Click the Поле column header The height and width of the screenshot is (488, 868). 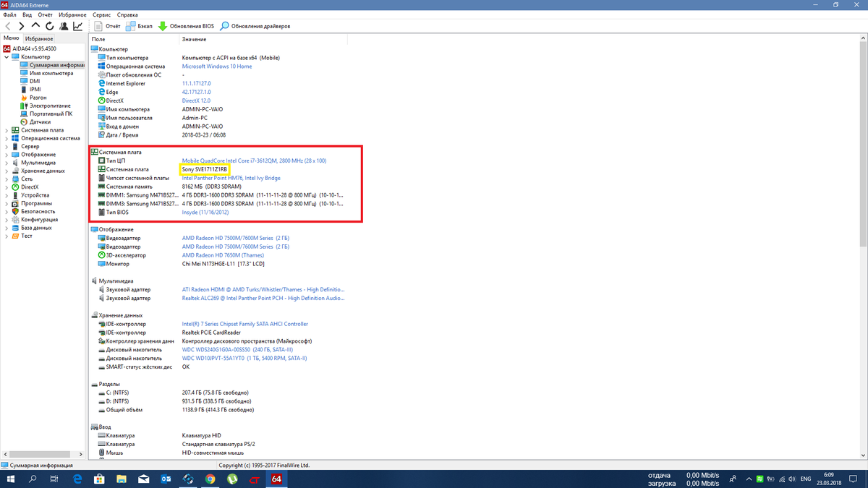point(99,39)
